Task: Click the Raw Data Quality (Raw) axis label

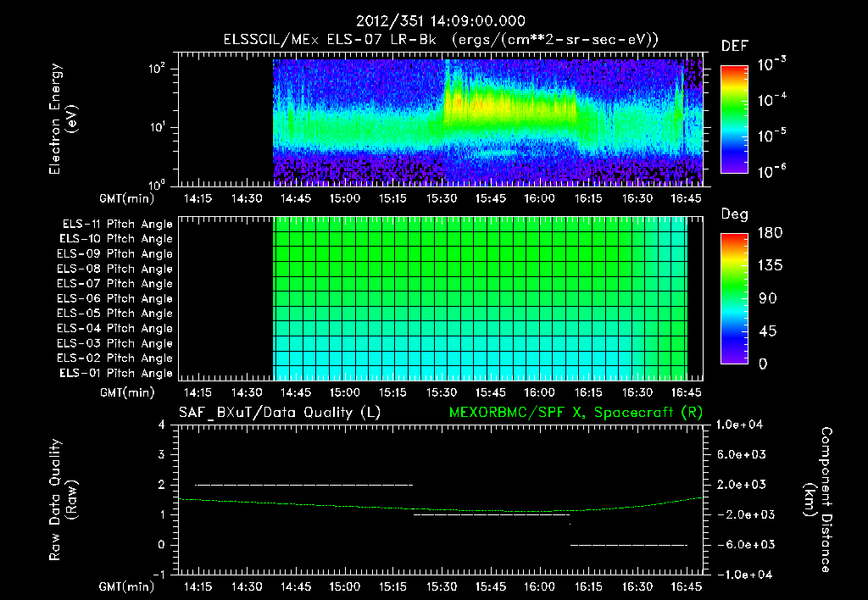Action: click(x=63, y=500)
